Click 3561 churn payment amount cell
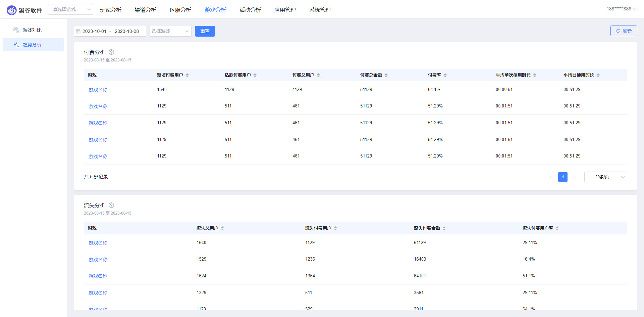This screenshot has width=644, height=317. pyautogui.click(x=419, y=293)
